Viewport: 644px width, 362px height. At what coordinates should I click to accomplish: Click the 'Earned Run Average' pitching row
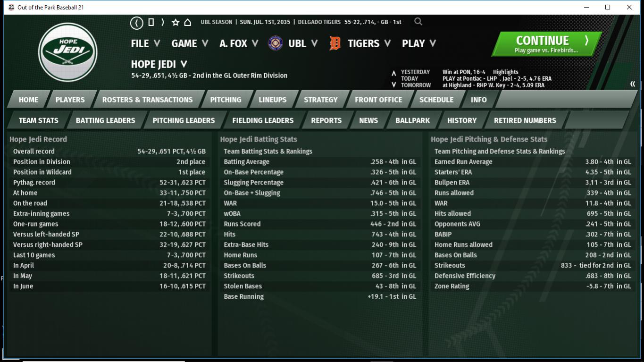pos(533,162)
